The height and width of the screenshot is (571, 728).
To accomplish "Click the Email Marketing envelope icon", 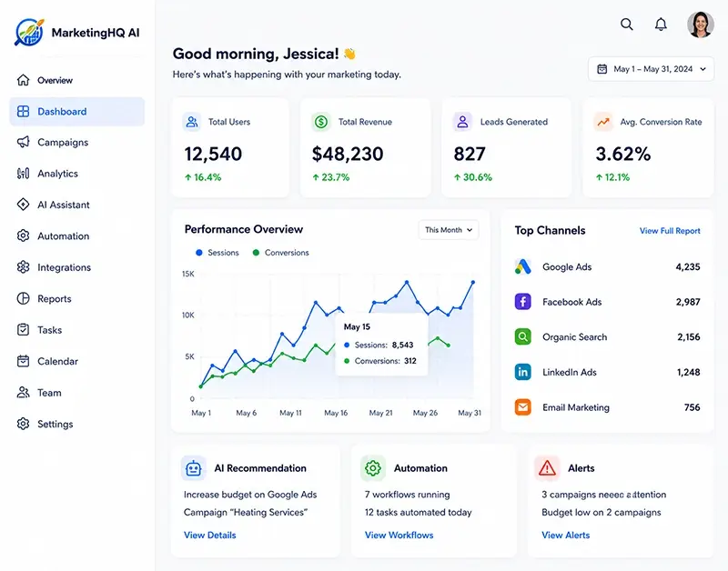I will (522, 407).
